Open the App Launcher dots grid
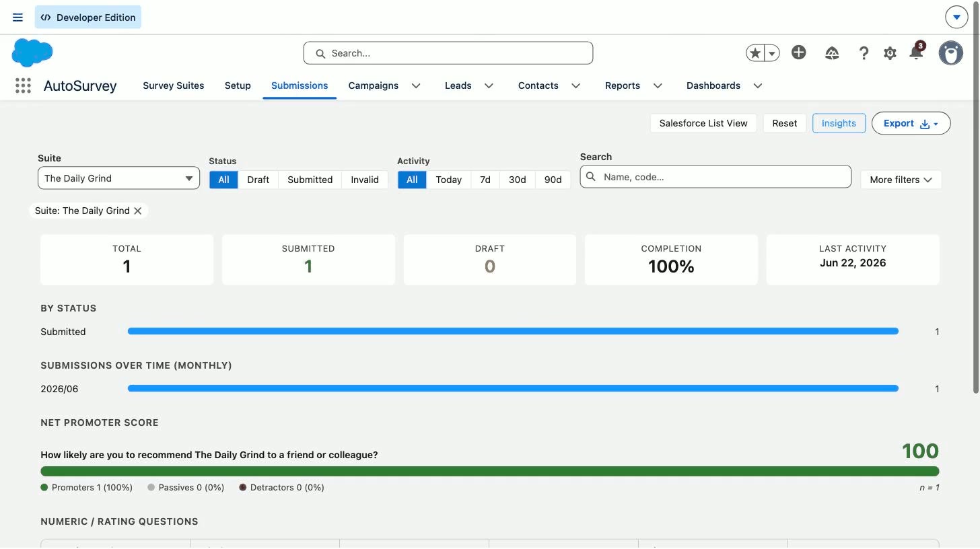Image resolution: width=980 pixels, height=549 pixels. [23, 85]
